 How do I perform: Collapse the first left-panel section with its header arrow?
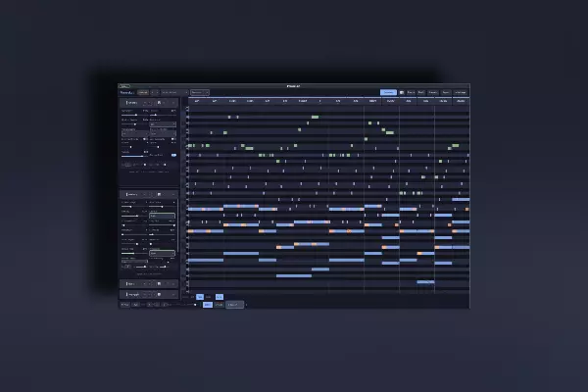173,102
